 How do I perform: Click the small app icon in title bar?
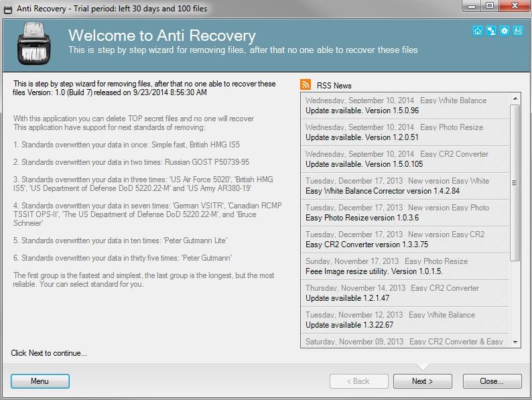(8, 9)
